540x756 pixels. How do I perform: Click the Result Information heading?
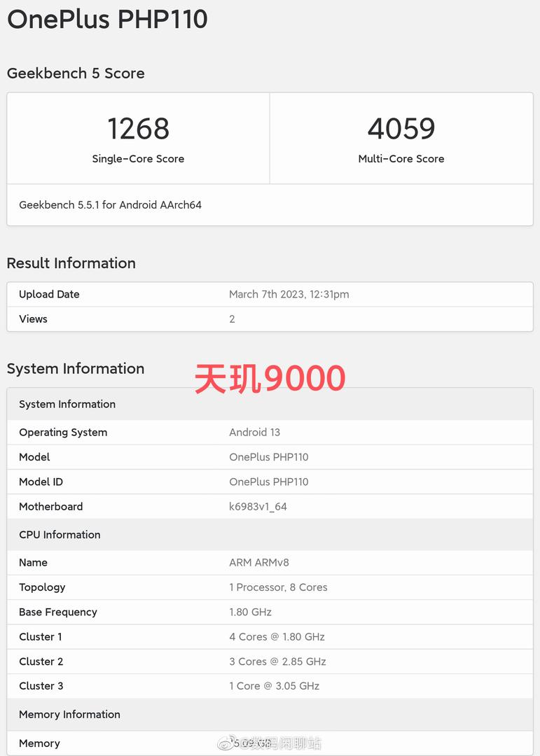click(71, 263)
